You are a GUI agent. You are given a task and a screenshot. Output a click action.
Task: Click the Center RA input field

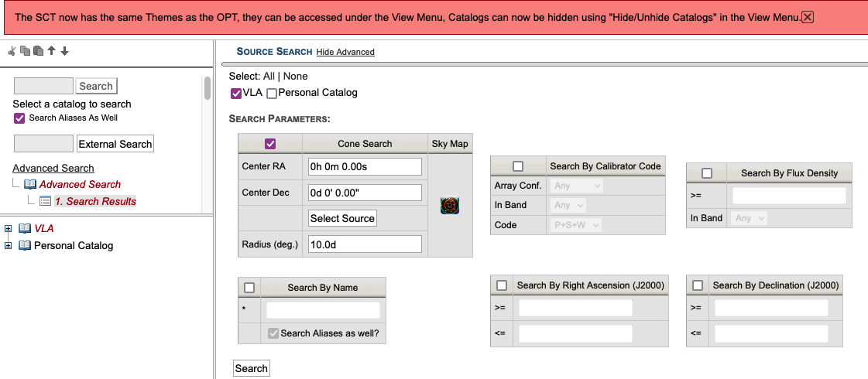click(365, 166)
